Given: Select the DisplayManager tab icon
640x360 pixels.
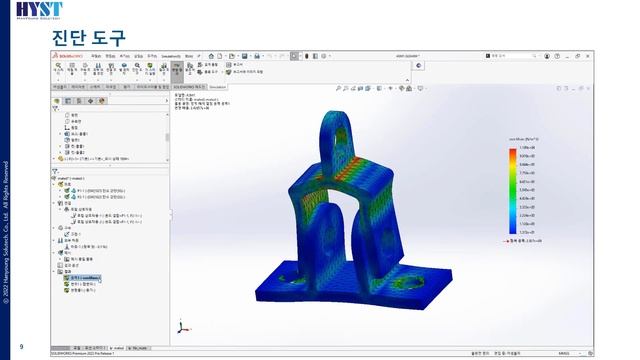Looking at the screenshot, I should [x=102, y=101].
